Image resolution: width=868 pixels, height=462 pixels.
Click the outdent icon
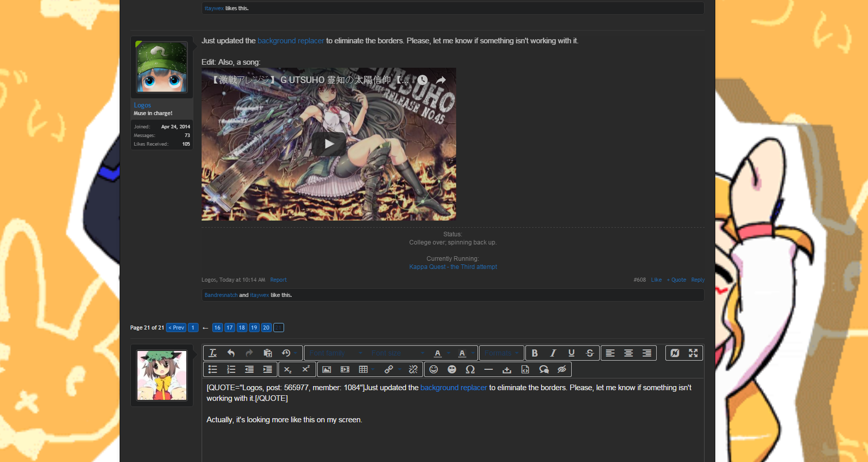tap(249, 369)
